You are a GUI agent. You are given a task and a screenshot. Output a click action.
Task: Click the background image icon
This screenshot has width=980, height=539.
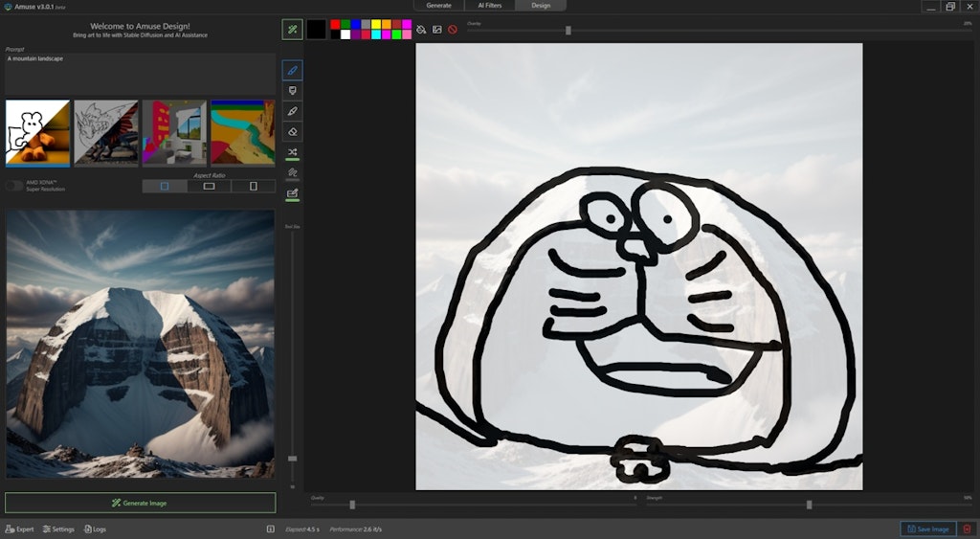click(437, 30)
